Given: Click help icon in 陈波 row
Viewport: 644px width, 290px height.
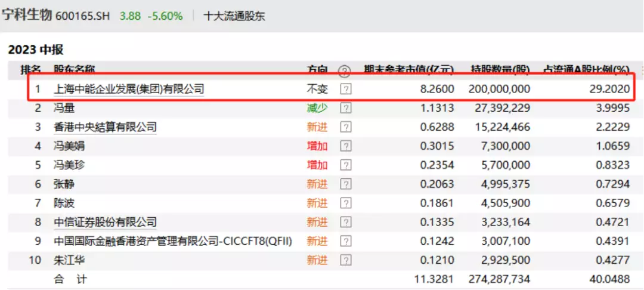Looking at the screenshot, I should [x=346, y=203].
